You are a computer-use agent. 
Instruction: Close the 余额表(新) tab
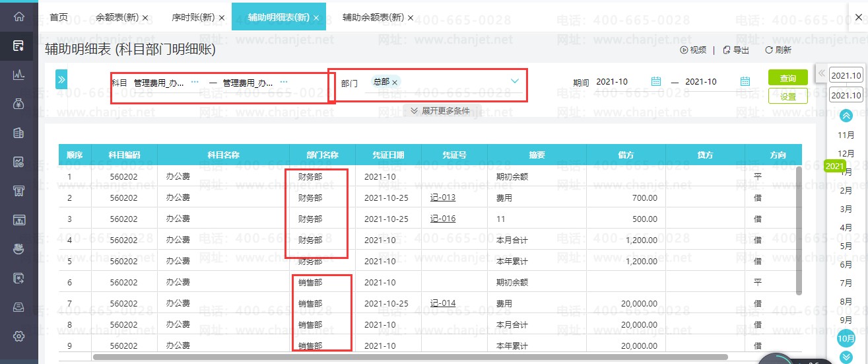(145, 18)
